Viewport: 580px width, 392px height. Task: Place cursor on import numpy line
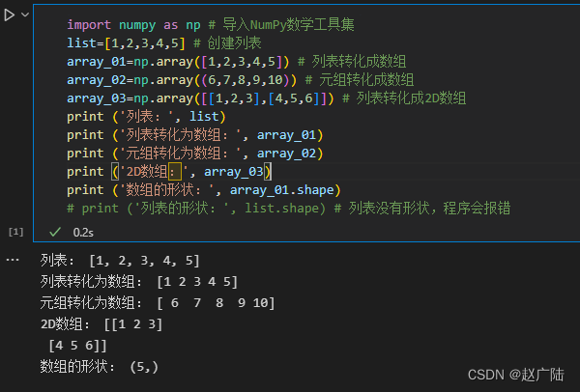pos(211,25)
